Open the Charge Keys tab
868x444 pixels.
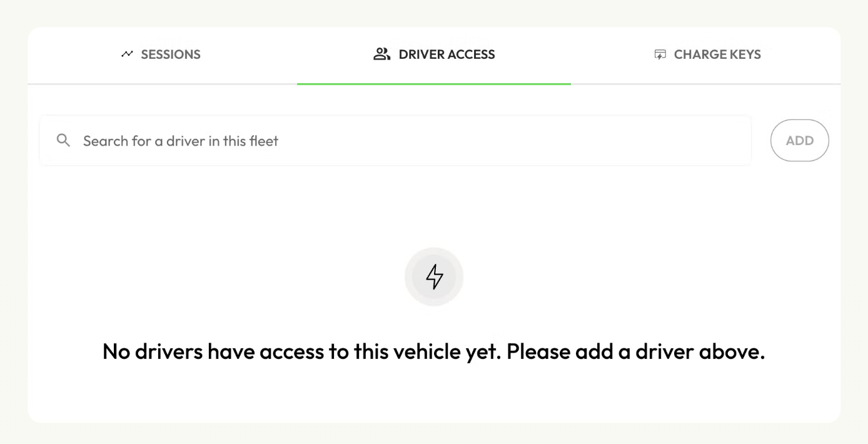coord(707,55)
